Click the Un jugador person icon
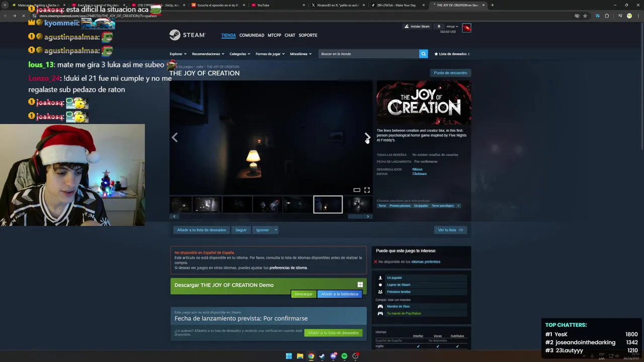Viewport: 644px width, 362px height. [x=380, y=278]
